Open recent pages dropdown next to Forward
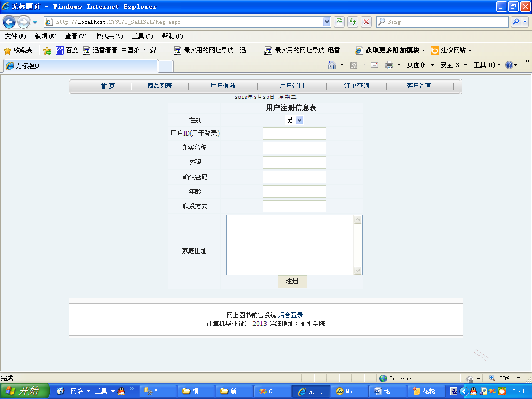 click(35, 22)
